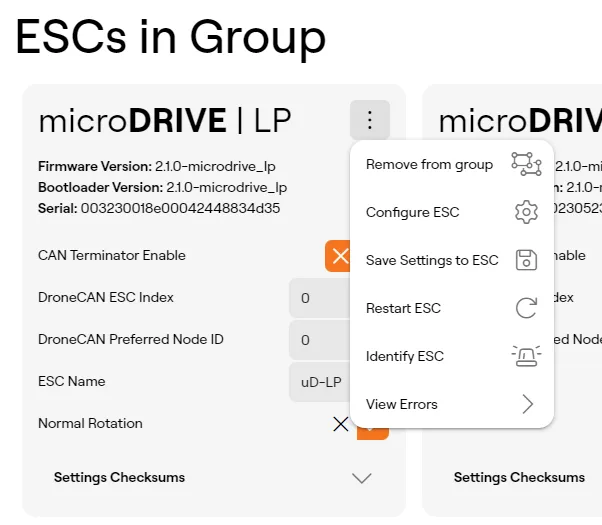Click the microDRIVE | LP card title

click(x=165, y=120)
